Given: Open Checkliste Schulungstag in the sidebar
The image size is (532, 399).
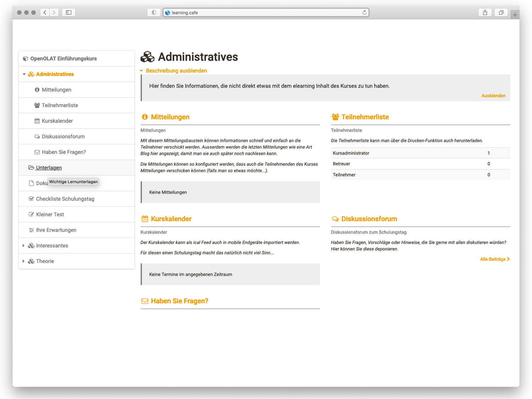Looking at the screenshot, I should [65, 199].
